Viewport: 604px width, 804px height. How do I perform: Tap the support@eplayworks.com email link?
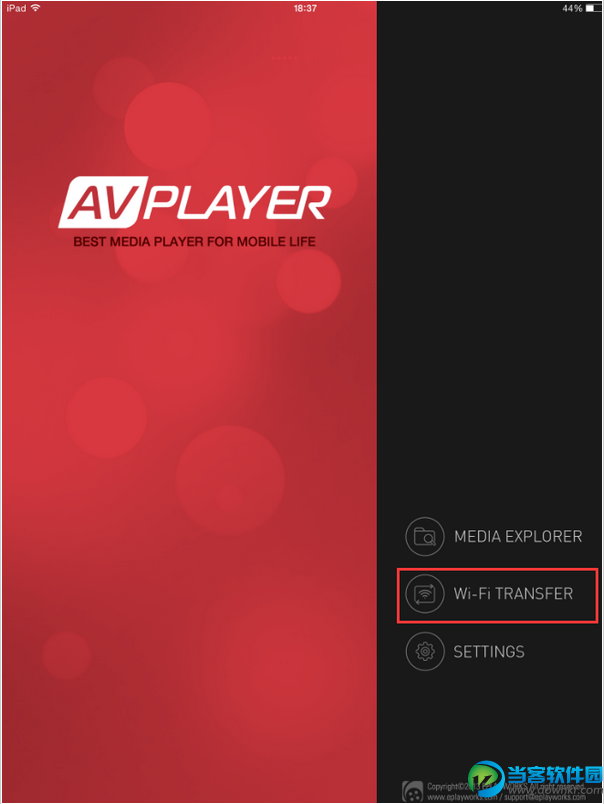click(x=545, y=797)
